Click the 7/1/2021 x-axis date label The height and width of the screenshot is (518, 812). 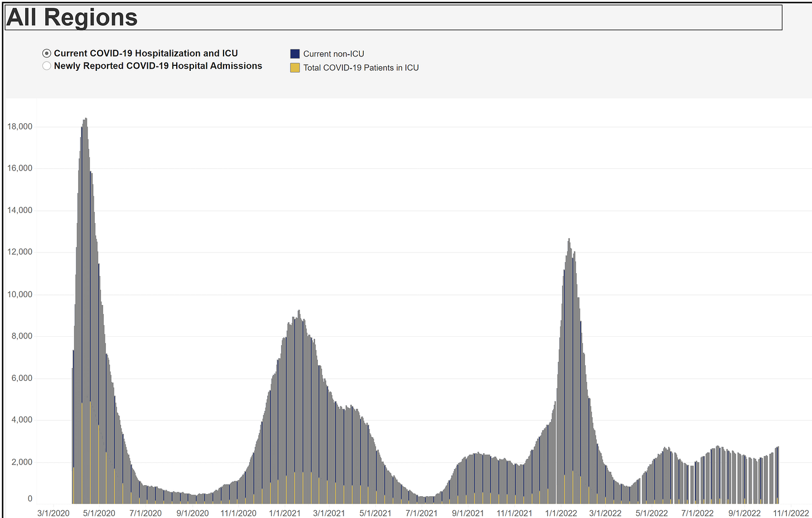tap(422, 513)
